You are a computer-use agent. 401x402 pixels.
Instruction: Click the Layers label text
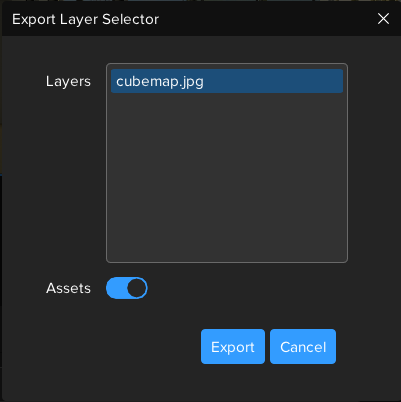[68, 81]
